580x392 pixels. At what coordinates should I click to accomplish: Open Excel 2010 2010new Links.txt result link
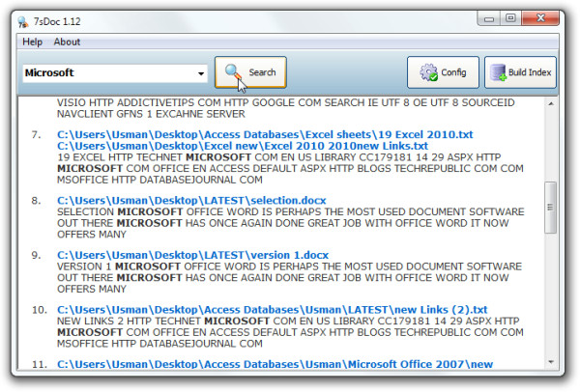point(243,146)
